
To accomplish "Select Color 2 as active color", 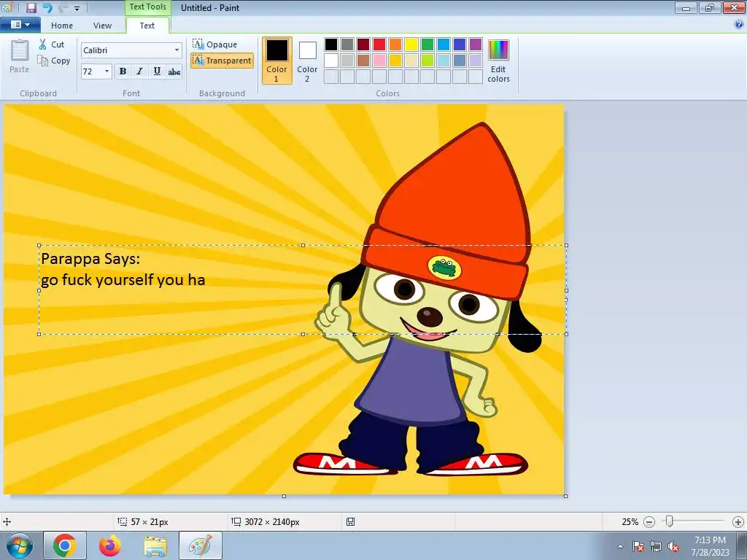I will point(307,61).
